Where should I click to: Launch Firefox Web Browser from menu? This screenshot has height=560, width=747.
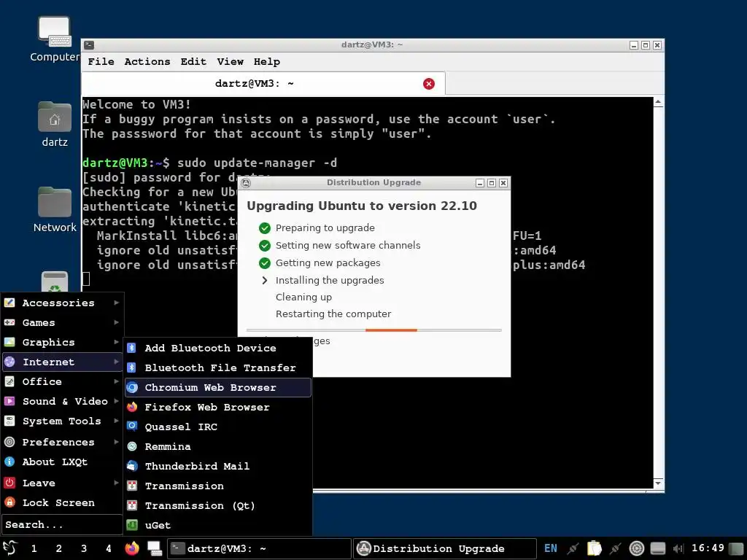pyautogui.click(x=217, y=407)
